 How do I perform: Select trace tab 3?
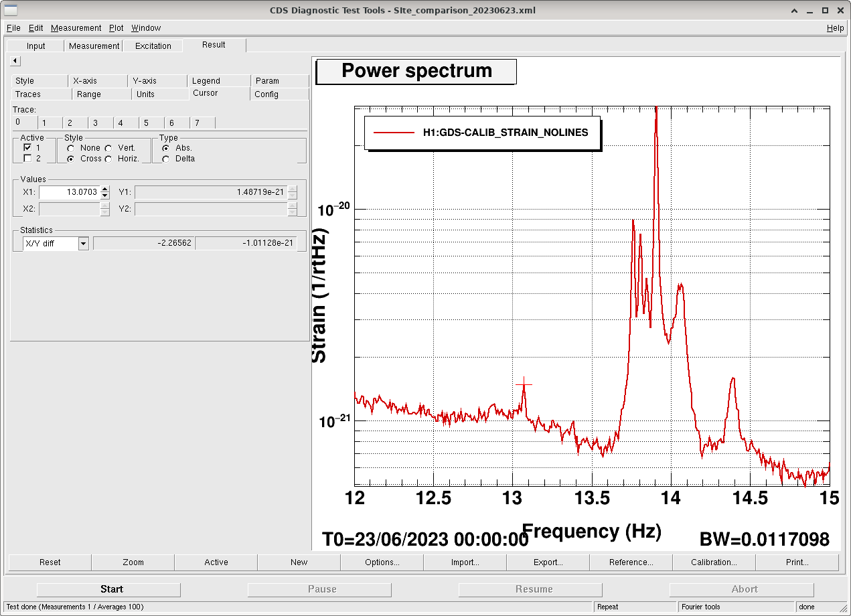[x=102, y=123]
